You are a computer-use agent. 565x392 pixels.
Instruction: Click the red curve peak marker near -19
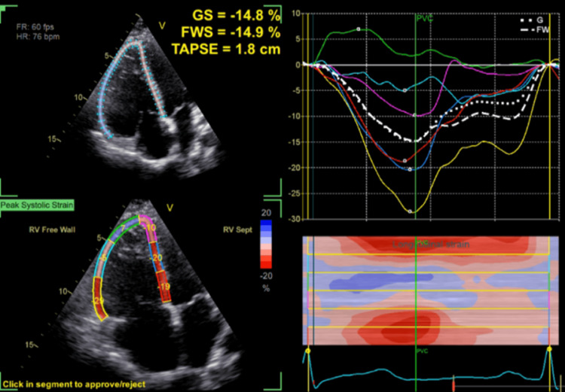[x=405, y=160]
